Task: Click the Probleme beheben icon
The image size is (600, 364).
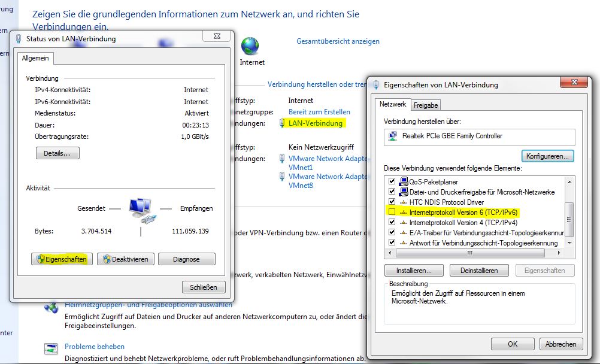Action: 51,348
